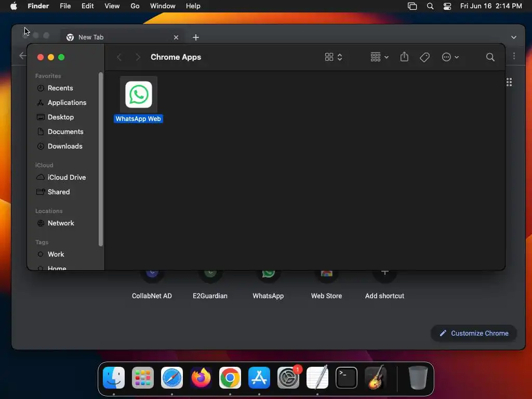Open the WhatsApp Web app icon
The image size is (532, 399).
pos(138,95)
